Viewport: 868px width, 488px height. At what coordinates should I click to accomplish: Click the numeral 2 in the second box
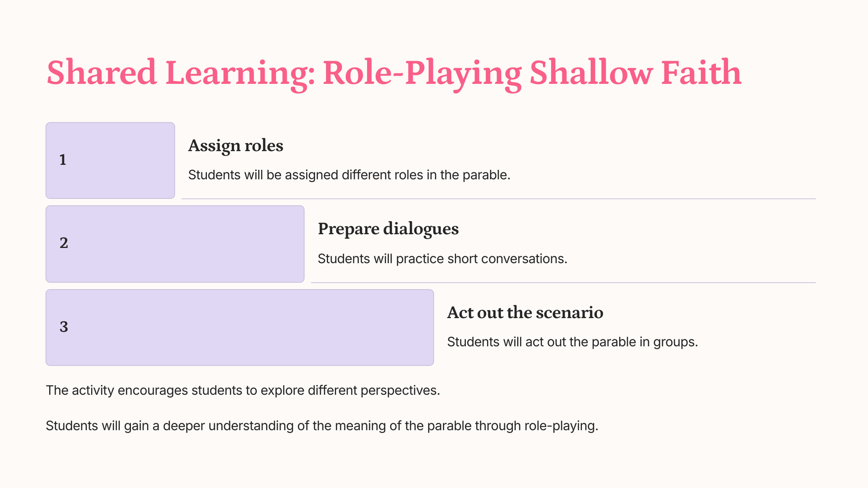point(64,243)
